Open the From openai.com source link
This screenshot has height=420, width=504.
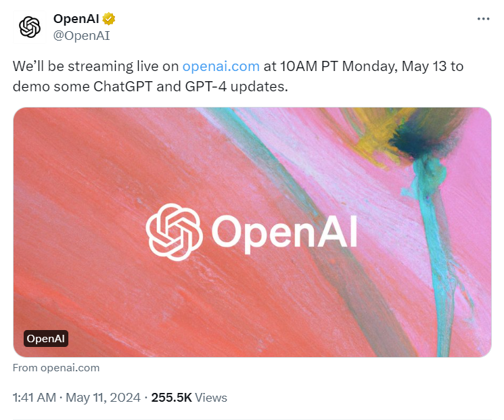pyautogui.click(x=56, y=368)
